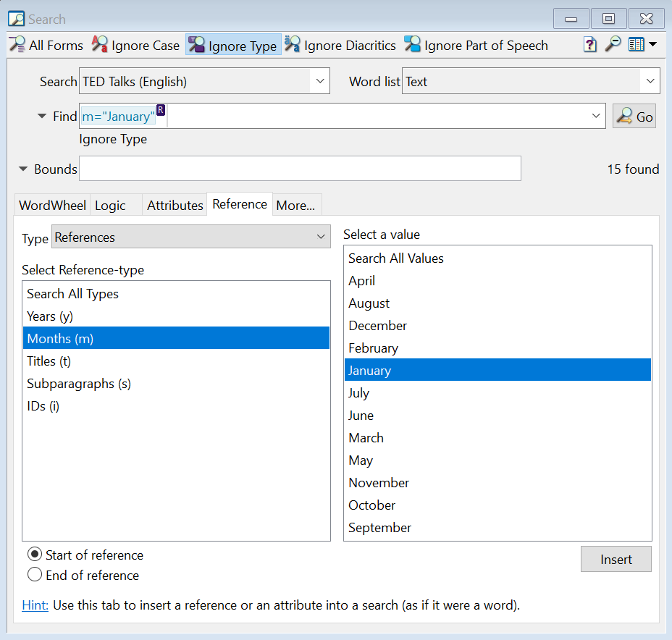The height and width of the screenshot is (640, 672).
Task: Toggle Ignore Part of Speech option
Action: tap(476, 46)
